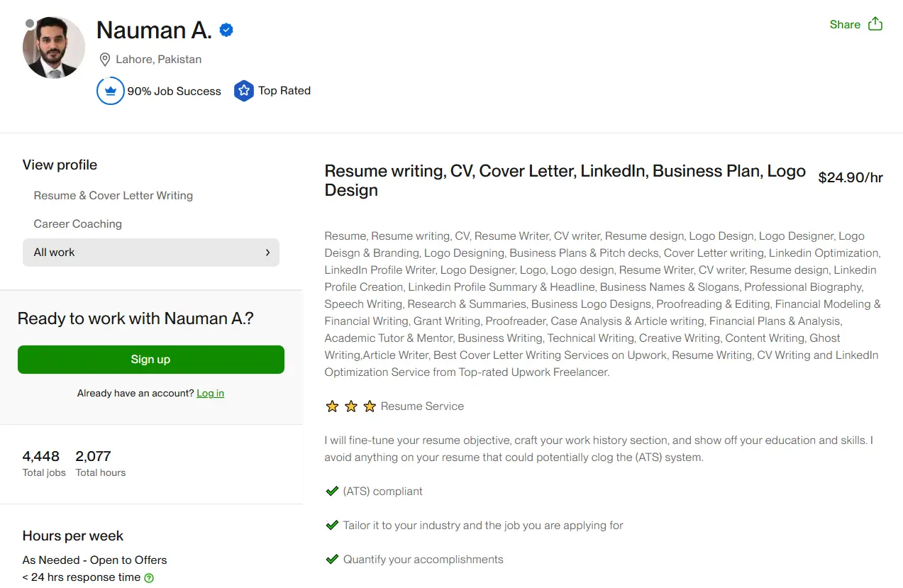Viewport: 903px width, 588px height.
Task: Click the first star of the Resume Service rating
Action: (332, 406)
